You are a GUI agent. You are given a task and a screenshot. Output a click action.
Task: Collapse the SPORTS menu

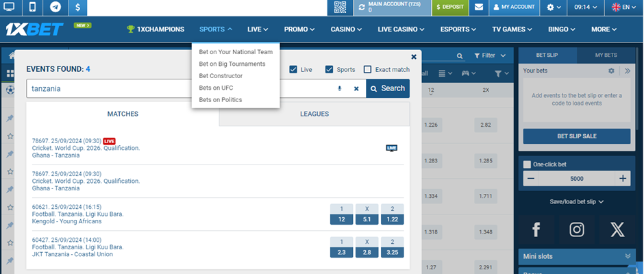216,29
